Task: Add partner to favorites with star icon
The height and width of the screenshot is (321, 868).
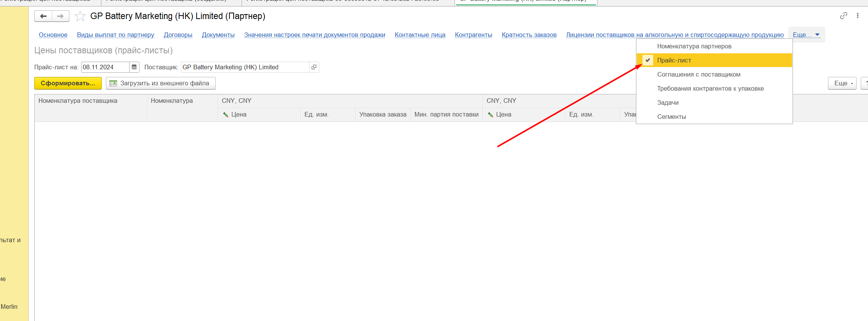Action: point(80,16)
